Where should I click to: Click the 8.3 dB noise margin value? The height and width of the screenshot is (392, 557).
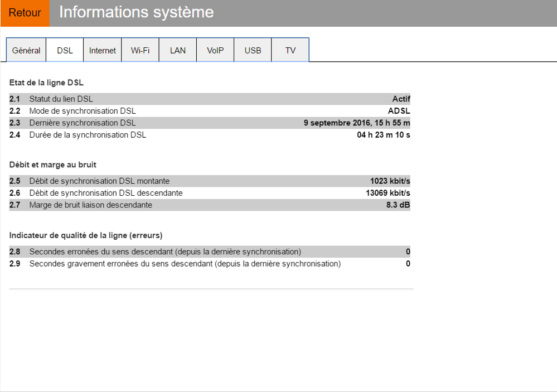point(398,205)
